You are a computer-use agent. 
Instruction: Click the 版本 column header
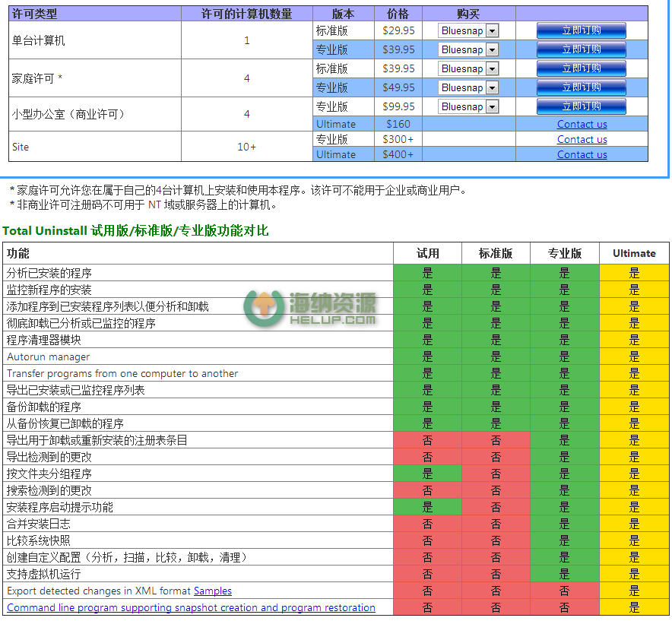pyautogui.click(x=344, y=14)
